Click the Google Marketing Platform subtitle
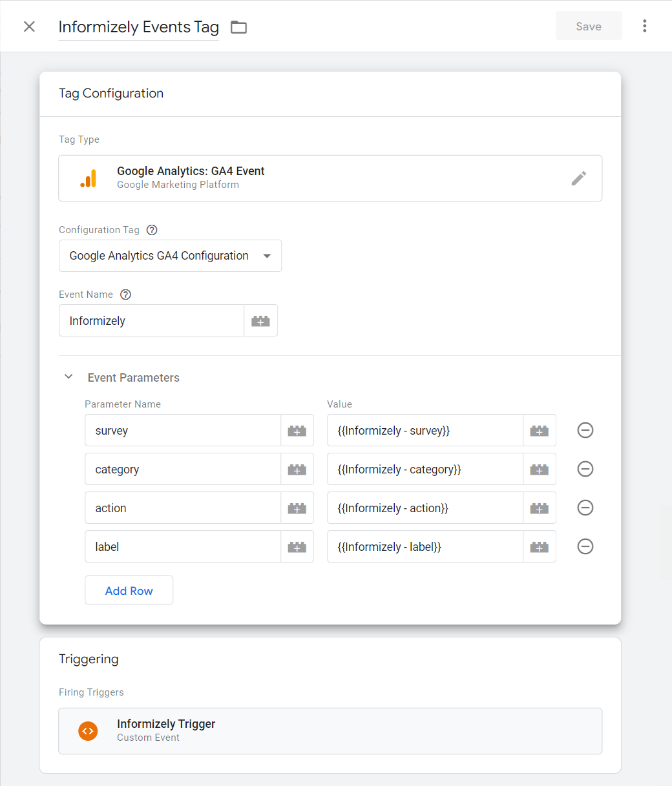 point(178,185)
